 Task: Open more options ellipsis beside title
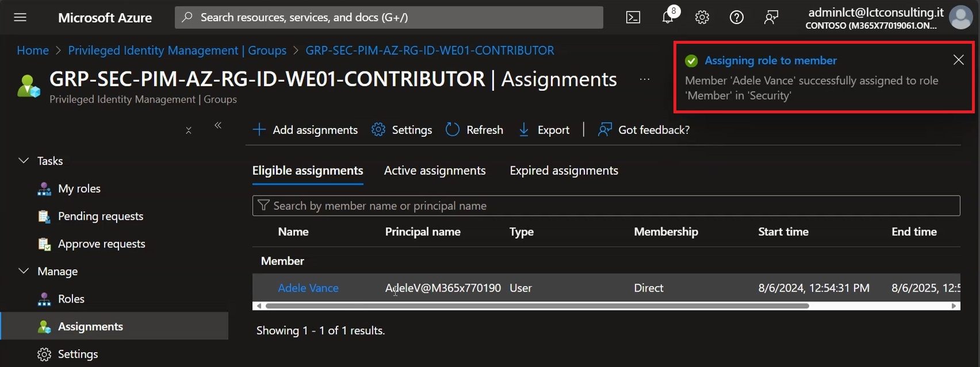click(645, 79)
